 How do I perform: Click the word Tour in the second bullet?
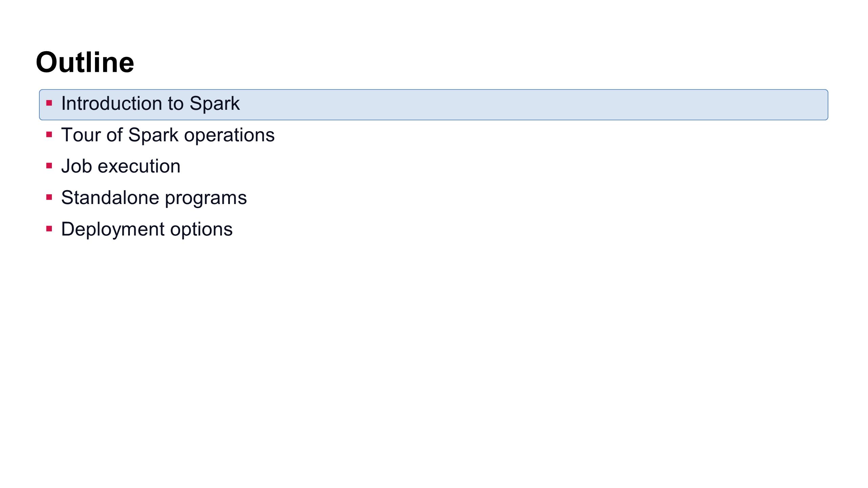(81, 135)
